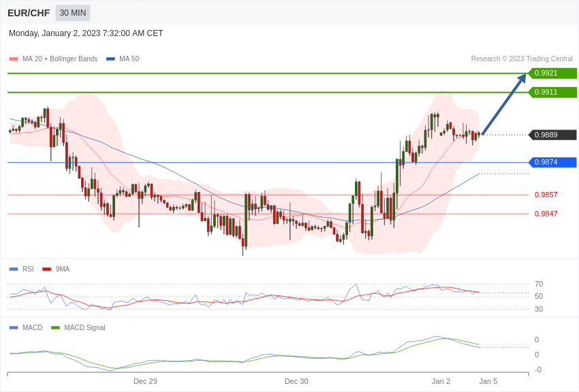Viewport: 579px width, 392px height.
Task: Click the 0.9857 support level label
Action: coord(546,195)
